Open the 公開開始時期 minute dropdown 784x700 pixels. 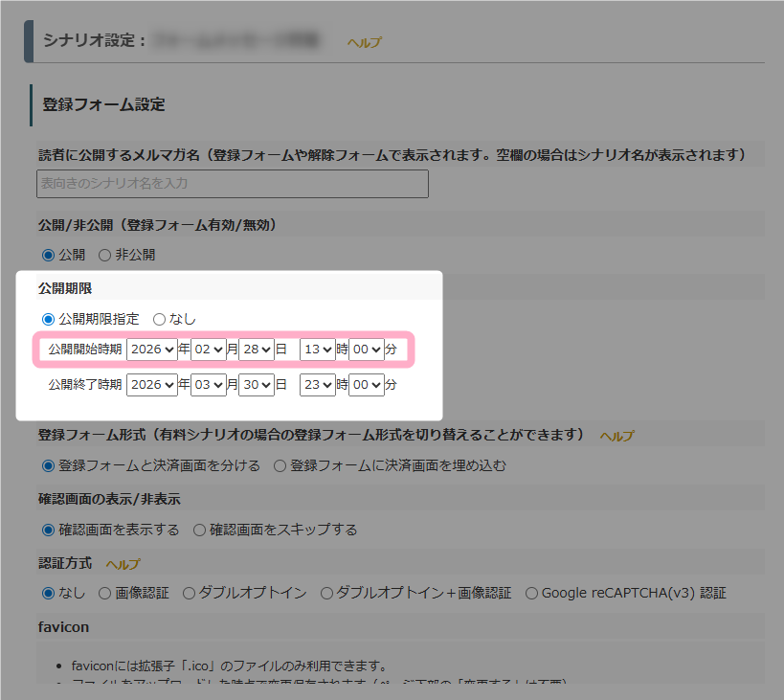[x=366, y=350]
